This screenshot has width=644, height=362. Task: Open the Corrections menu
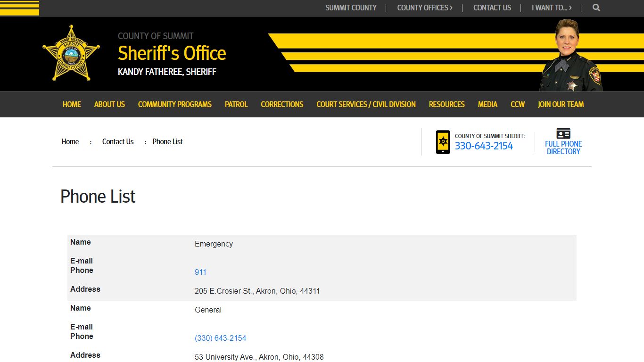282,104
